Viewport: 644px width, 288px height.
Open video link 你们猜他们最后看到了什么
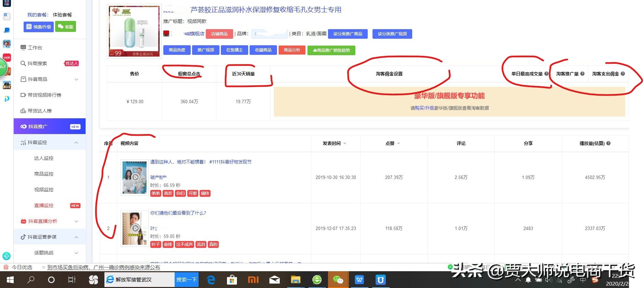coord(178,213)
